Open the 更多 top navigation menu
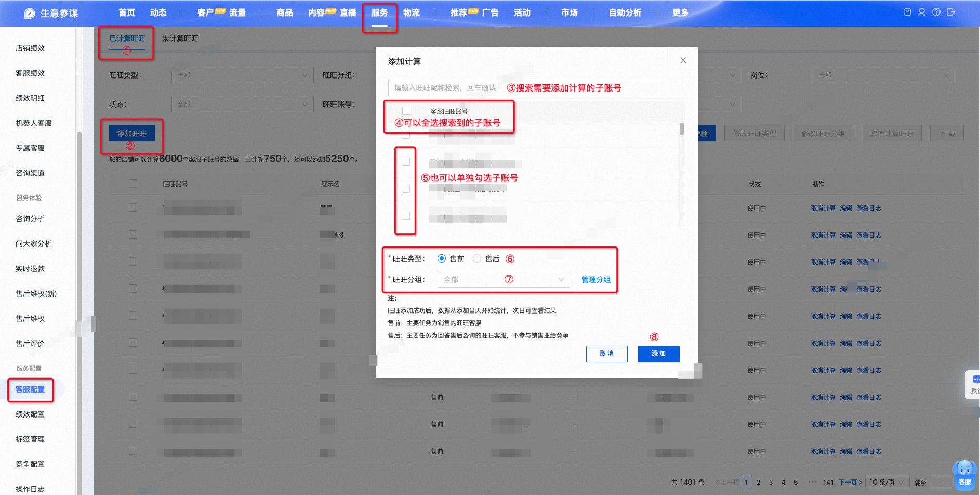Screen dimensions: 980x495 click(681, 13)
